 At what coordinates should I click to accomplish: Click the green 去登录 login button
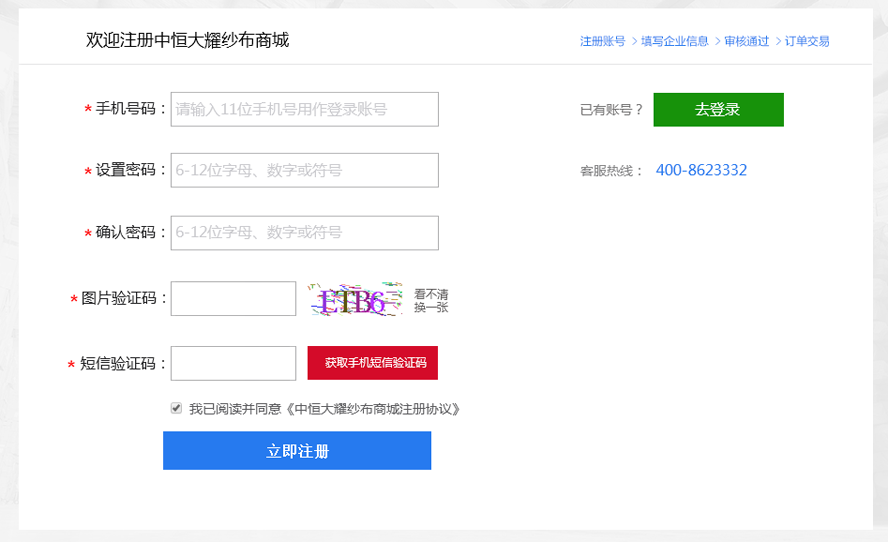click(x=718, y=109)
